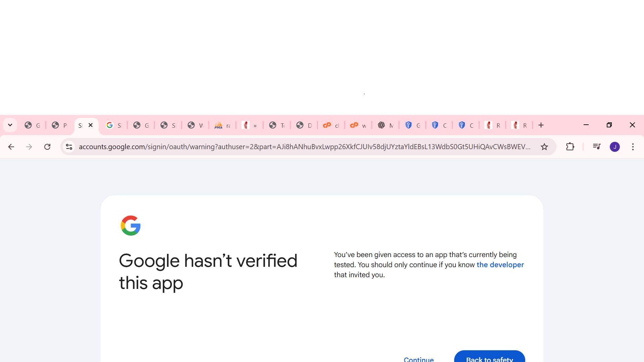Open the Extensions puzzle icon

570,147
